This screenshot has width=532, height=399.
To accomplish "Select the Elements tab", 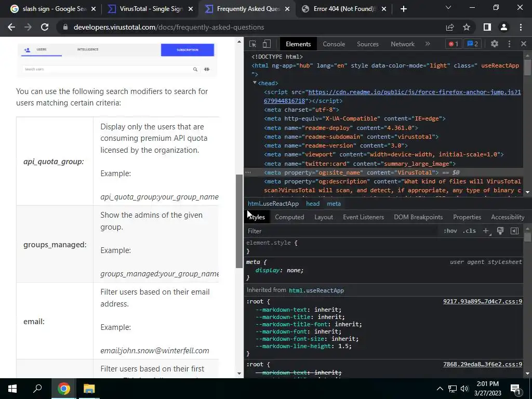I will tap(298, 44).
